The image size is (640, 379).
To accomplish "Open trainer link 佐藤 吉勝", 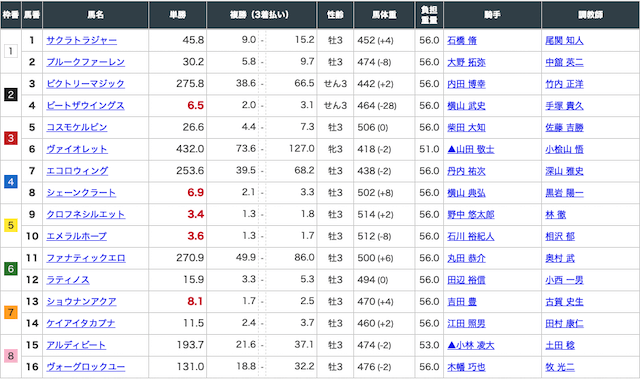I will (564, 128).
